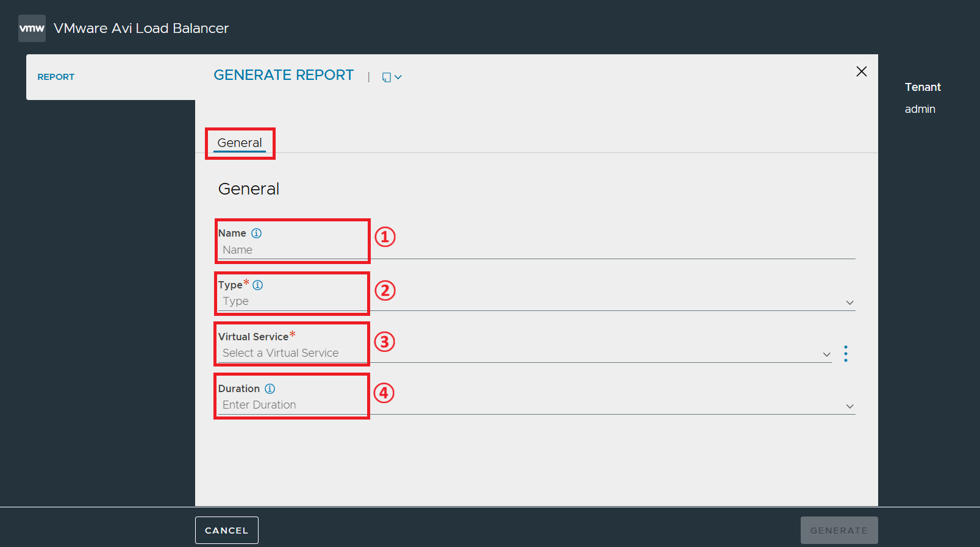Focus the Name input field
The width and height of the screenshot is (980, 547).
(x=537, y=250)
